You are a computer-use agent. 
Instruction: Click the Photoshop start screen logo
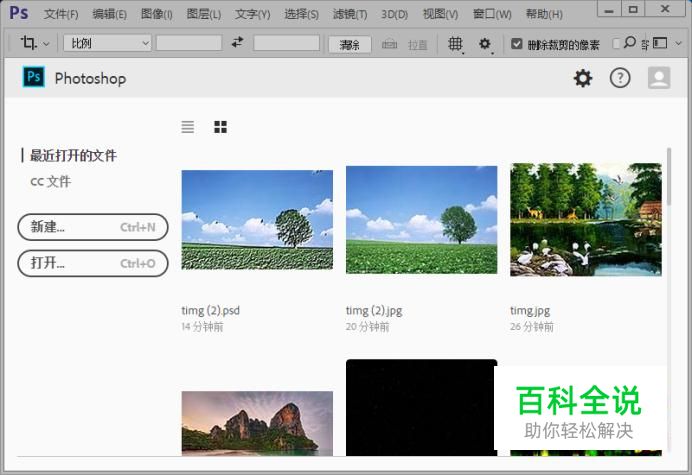point(34,77)
